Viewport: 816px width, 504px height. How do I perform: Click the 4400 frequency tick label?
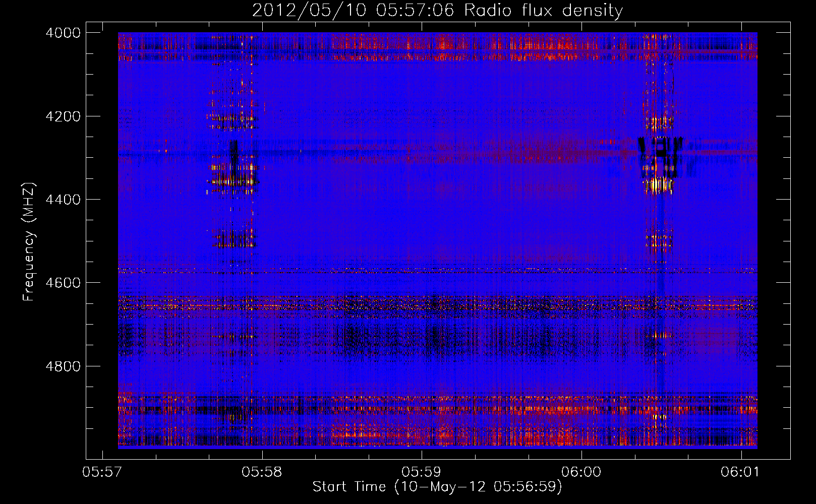click(x=63, y=200)
